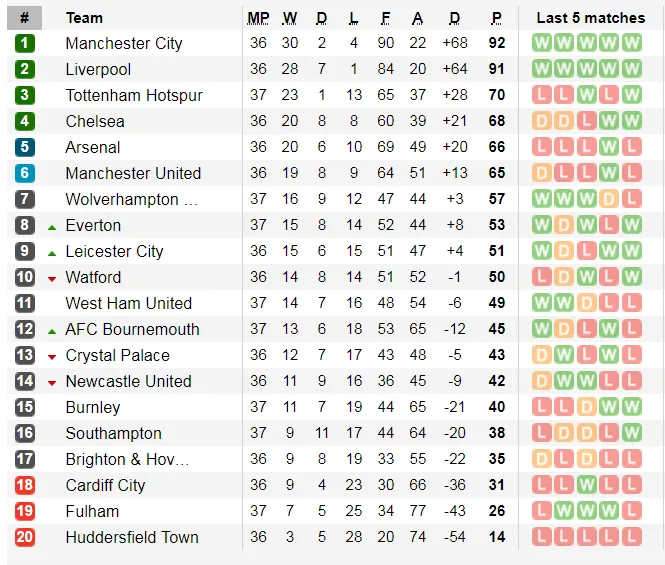
Task: Click the red position 18 badge
Action: pos(25,485)
